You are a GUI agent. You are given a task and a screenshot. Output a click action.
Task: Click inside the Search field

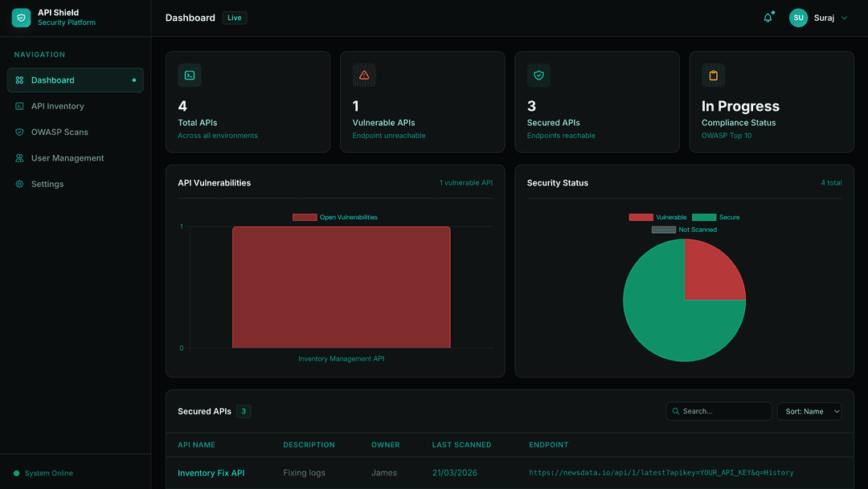pyautogui.click(x=719, y=411)
